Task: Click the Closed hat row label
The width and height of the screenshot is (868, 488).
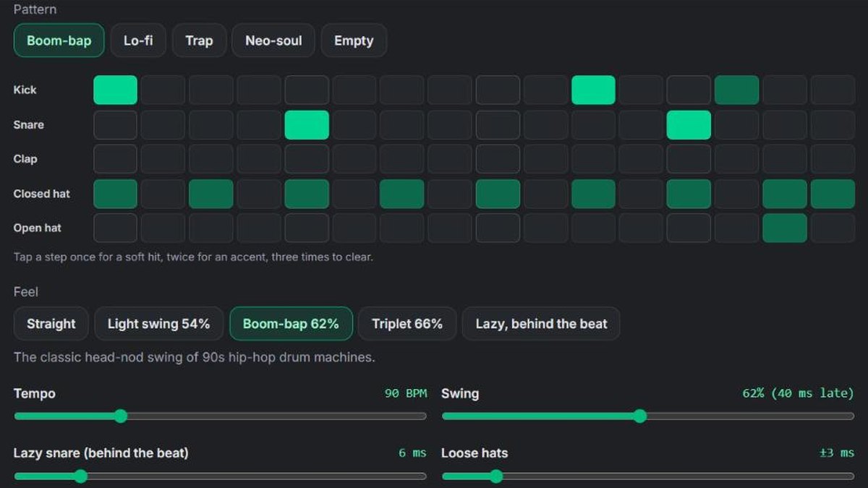Action: tap(41, 193)
